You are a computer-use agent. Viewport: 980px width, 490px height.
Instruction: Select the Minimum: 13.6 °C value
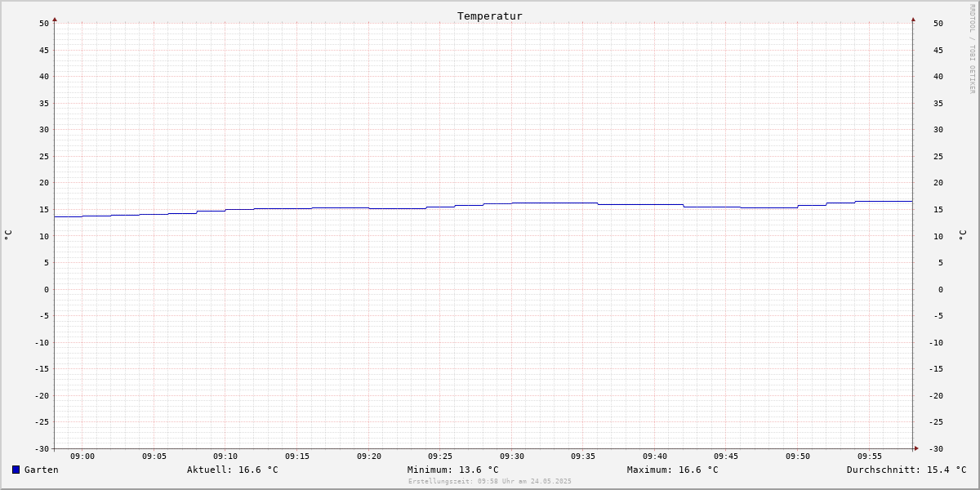coord(453,470)
